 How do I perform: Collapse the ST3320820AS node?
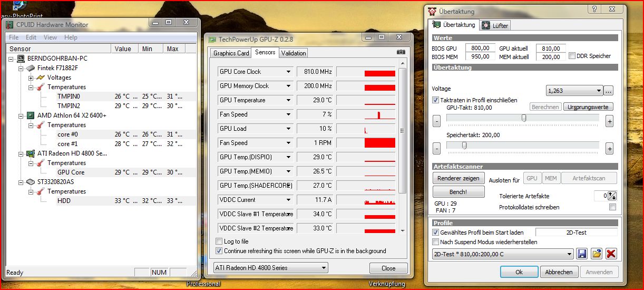pyautogui.click(x=21, y=182)
